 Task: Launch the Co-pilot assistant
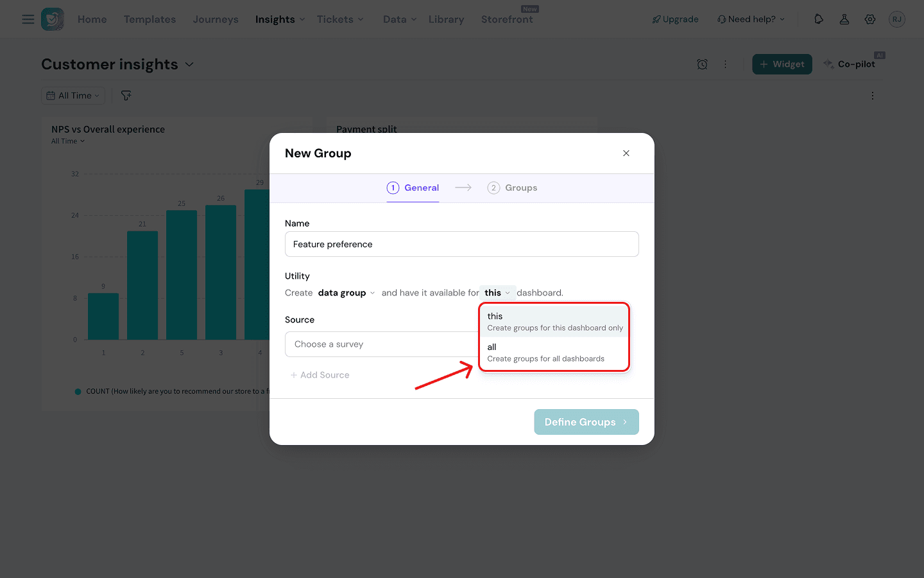coord(850,64)
